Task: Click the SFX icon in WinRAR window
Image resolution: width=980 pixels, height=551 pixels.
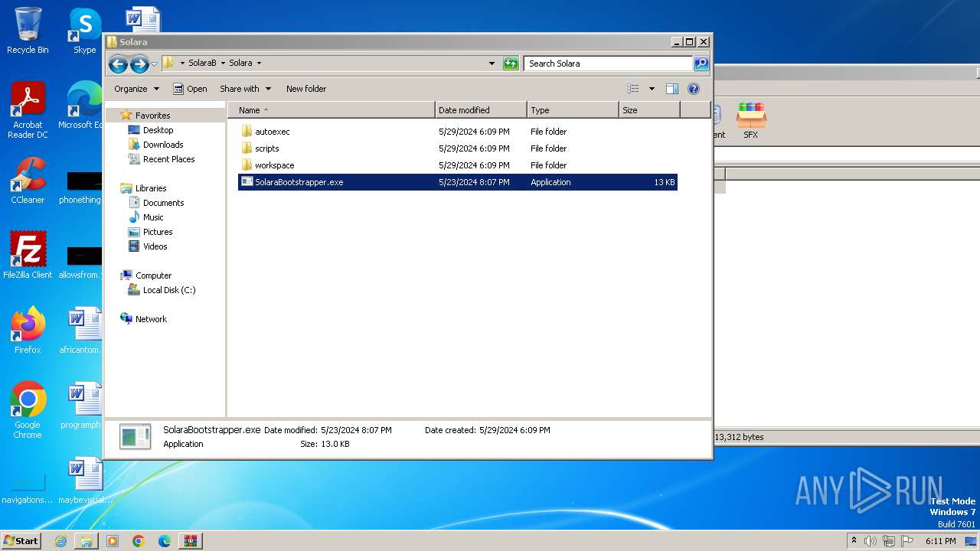Action: point(751,121)
